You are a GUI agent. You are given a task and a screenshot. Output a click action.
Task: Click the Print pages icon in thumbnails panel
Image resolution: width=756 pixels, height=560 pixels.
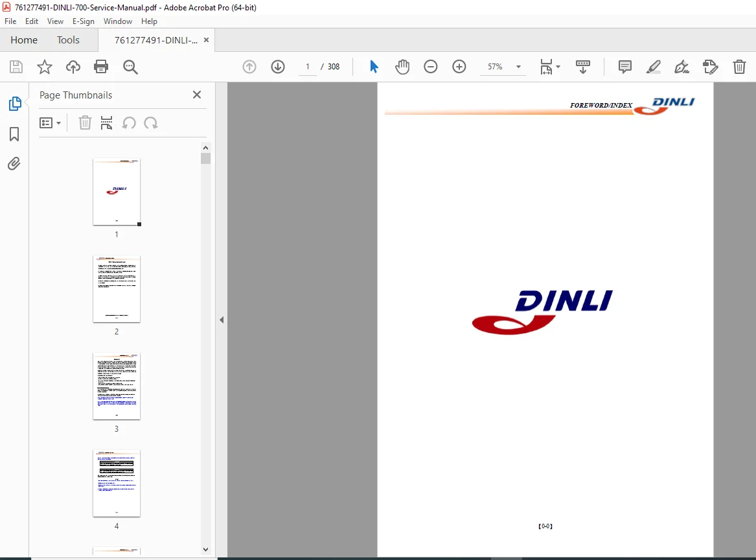(x=106, y=123)
